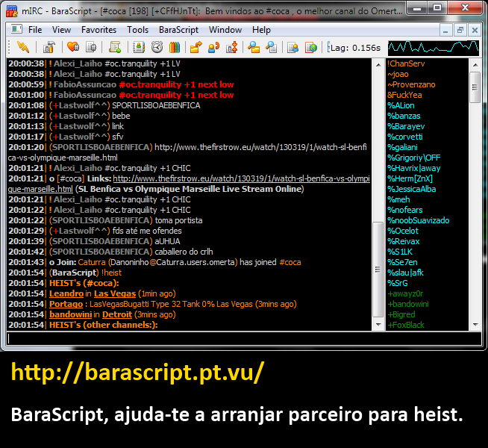Viewport: 488px width, 448px height.
Task: Restore down the inner channel window
Action: coord(460,30)
